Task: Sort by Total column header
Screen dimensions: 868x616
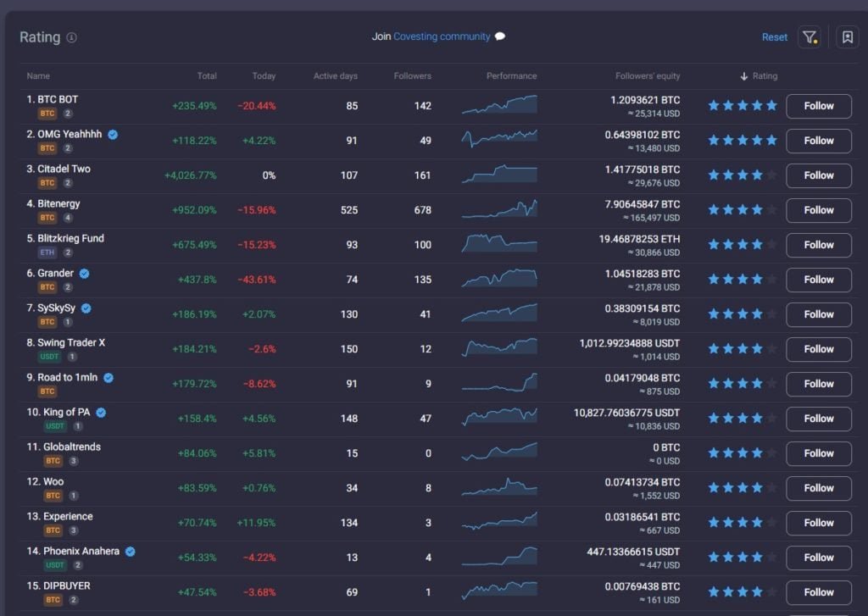Action: coord(207,75)
